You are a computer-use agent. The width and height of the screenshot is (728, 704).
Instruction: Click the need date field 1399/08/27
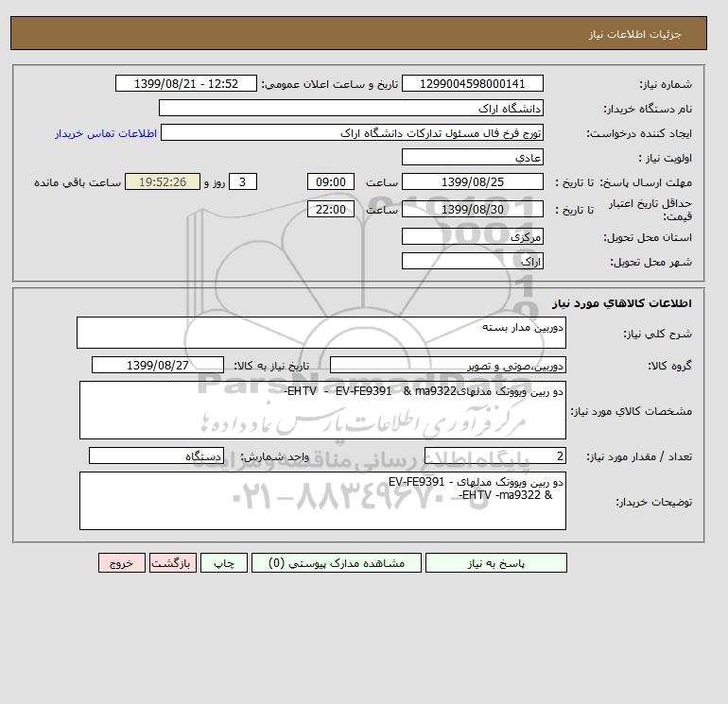click(x=158, y=365)
